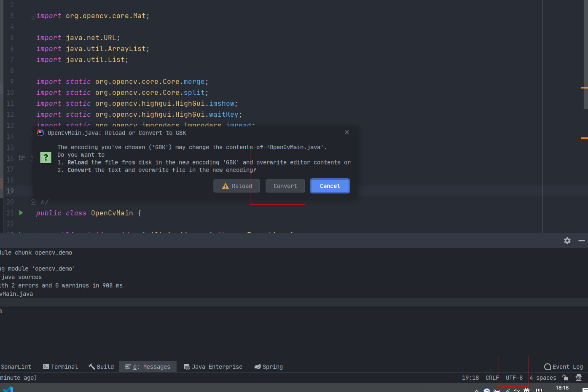Click the import java.util.ArrayList line

pyautogui.click(x=93, y=48)
